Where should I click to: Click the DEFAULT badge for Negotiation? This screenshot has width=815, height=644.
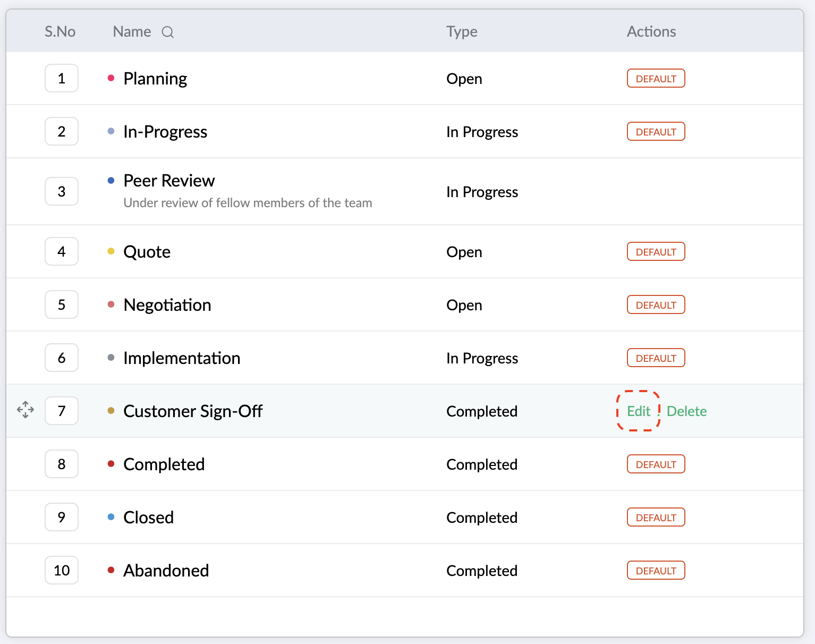click(x=656, y=305)
